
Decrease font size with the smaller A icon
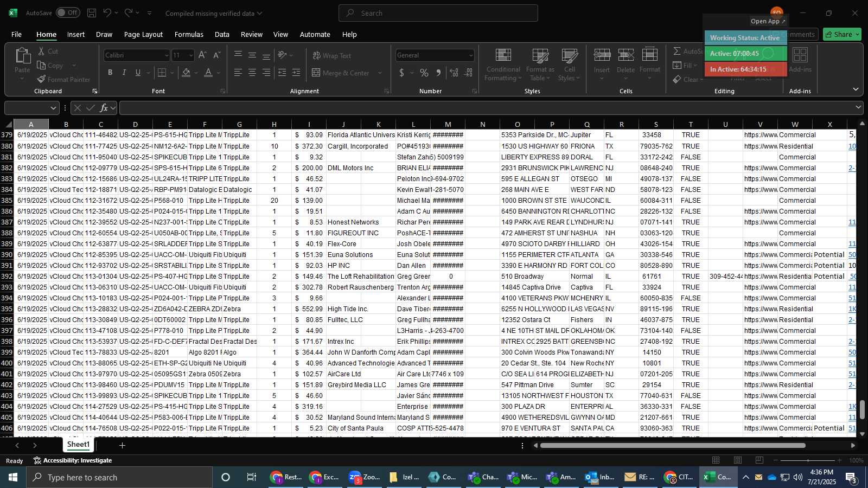[216, 55]
